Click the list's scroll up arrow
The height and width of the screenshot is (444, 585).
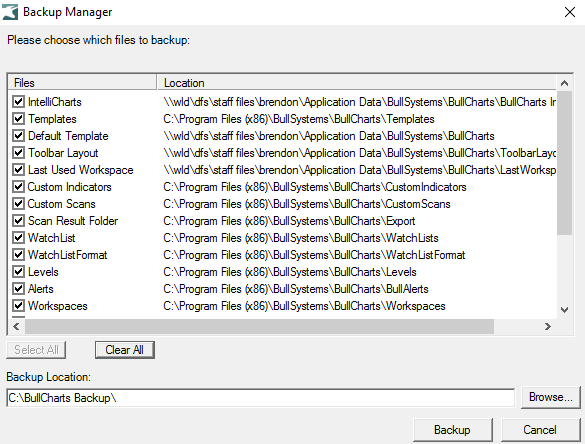coord(564,83)
